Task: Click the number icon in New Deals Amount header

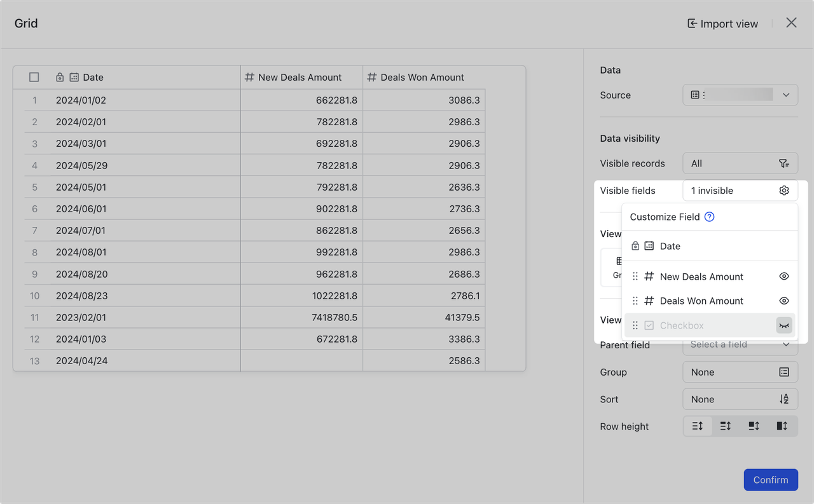Action: [x=250, y=77]
